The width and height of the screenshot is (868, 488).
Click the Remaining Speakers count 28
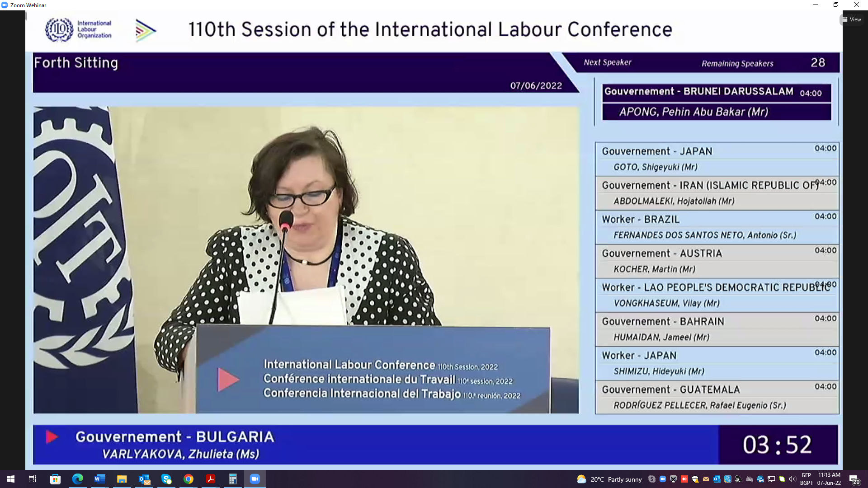tap(818, 63)
